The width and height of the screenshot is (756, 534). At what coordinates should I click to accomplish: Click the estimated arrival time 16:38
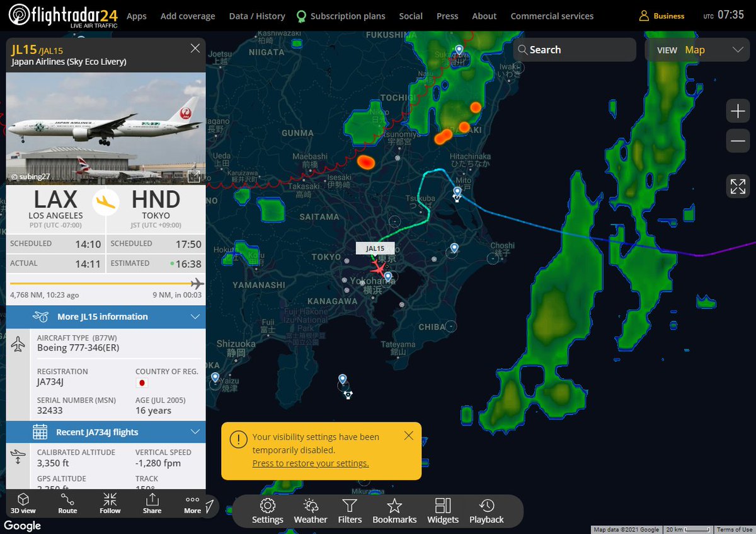click(x=188, y=264)
